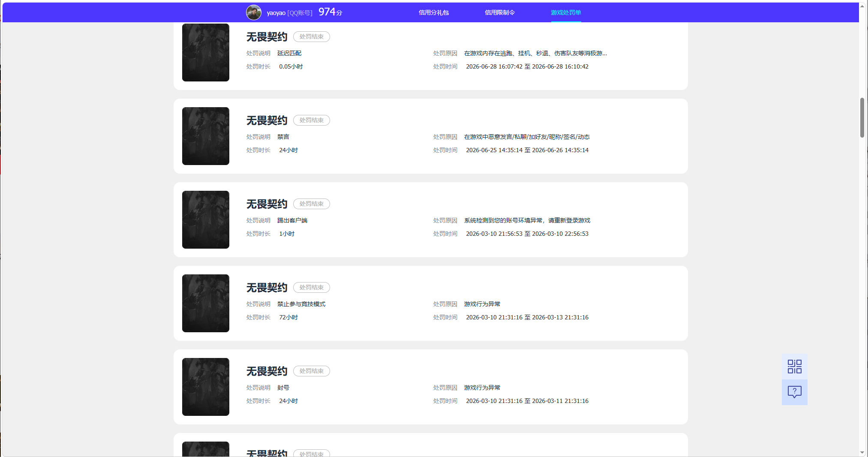Select the 游戏处罚单 tab
Screen dimensions: 868x457
pos(566,12)
